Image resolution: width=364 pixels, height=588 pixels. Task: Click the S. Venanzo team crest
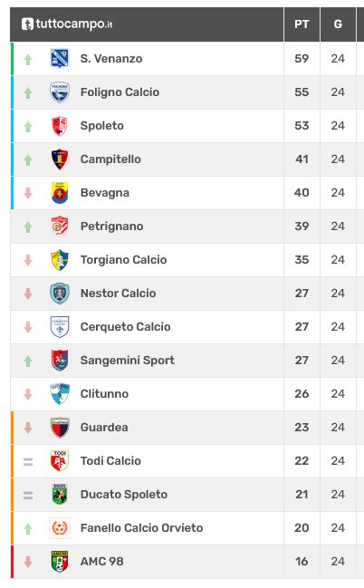[60, 59]
